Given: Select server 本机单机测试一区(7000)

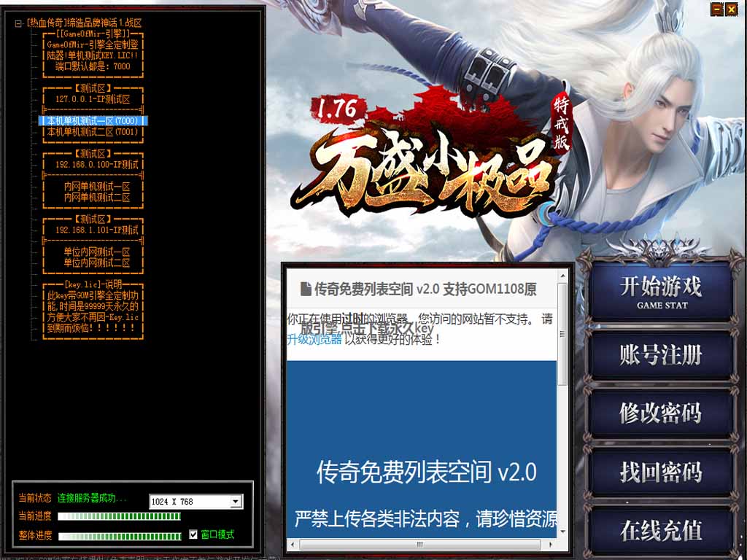Looking at the screenshot, I should [93, 121].
